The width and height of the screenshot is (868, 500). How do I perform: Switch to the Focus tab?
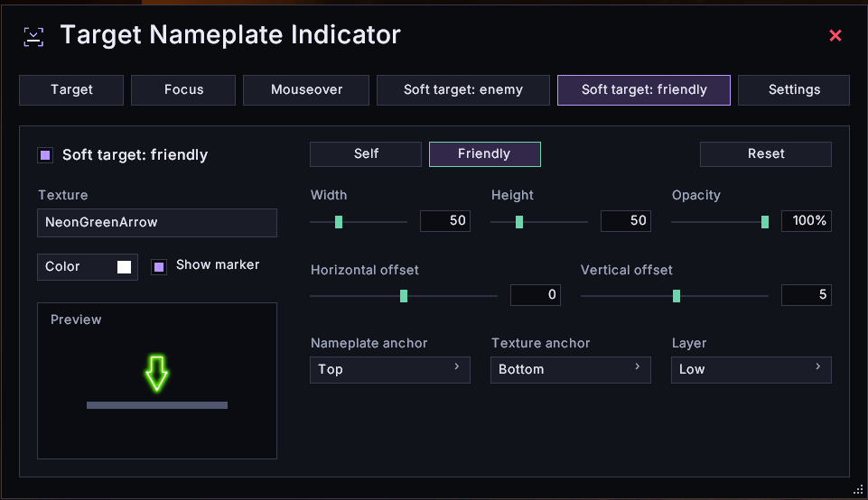[x=183, y=90]
